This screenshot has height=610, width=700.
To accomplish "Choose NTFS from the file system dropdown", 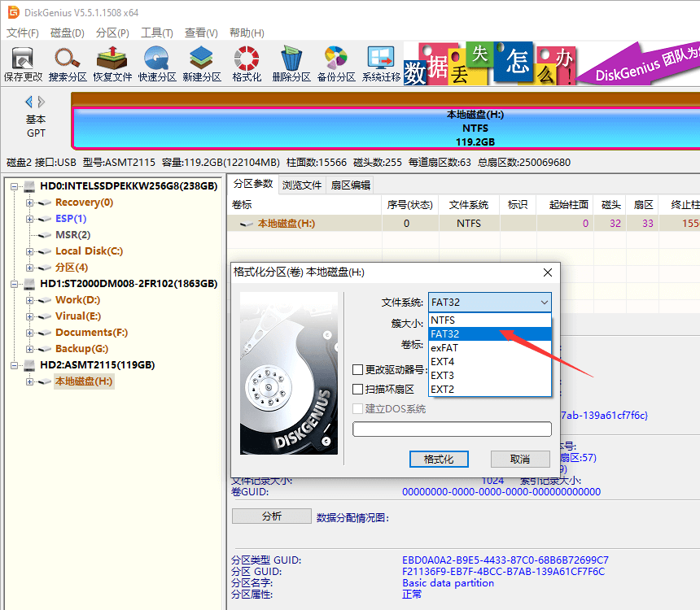I will 443,320.
